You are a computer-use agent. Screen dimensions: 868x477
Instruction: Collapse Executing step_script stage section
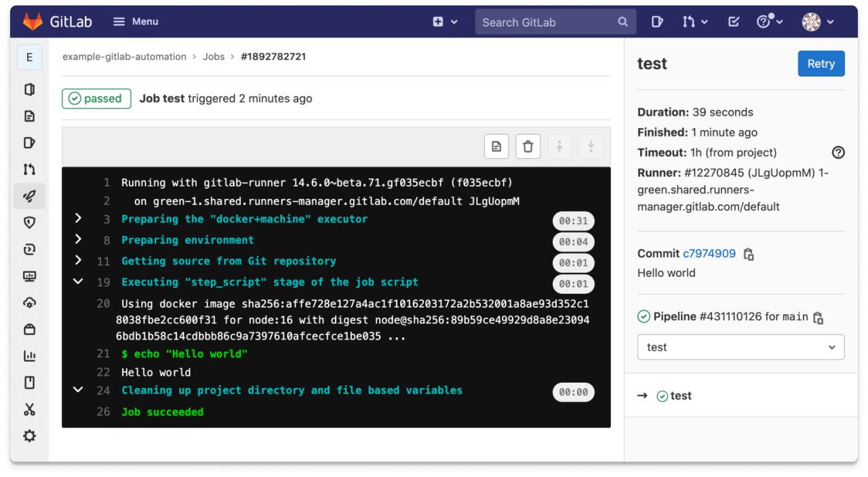click(78, 282)
